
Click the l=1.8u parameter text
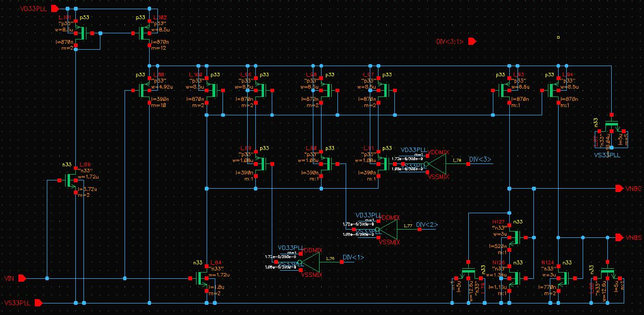coord(217,287)
